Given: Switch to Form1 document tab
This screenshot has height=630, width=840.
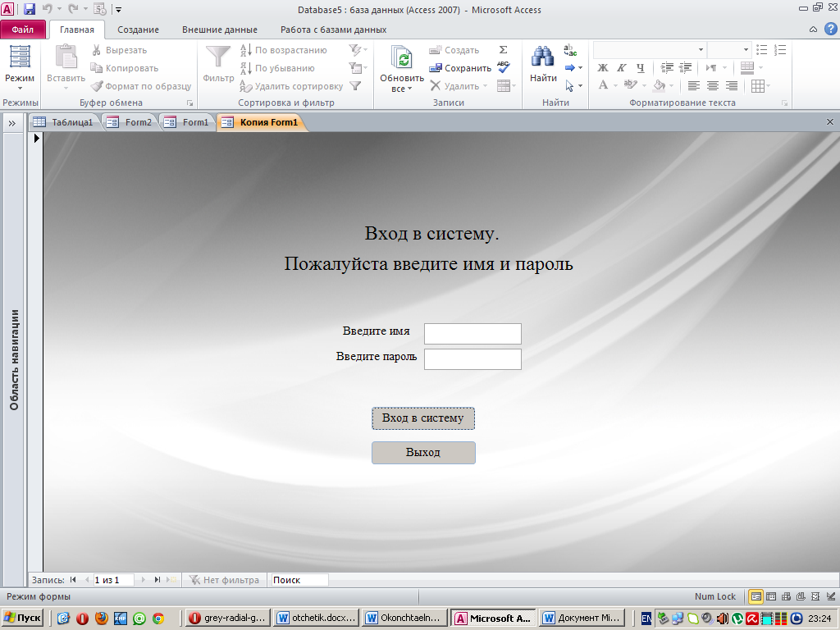Looking at the screenshot, I should coord(188,122).
